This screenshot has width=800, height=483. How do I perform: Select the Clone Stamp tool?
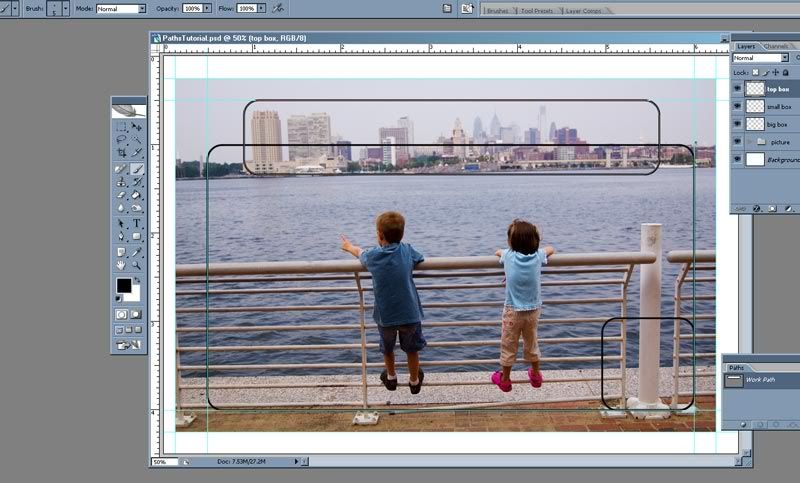[x=121, y=182]
